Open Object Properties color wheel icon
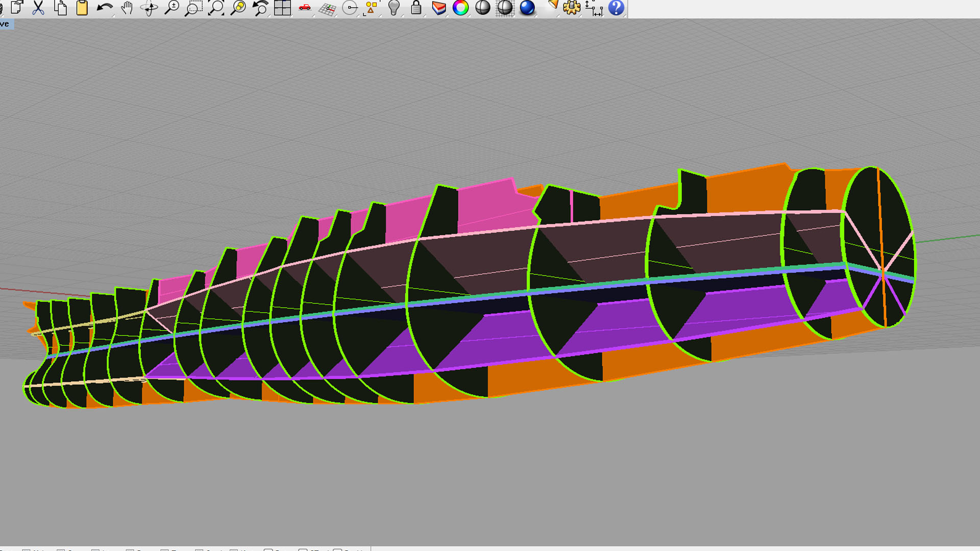This screenshot has width=980, height=551. click(x=460, y=8)
